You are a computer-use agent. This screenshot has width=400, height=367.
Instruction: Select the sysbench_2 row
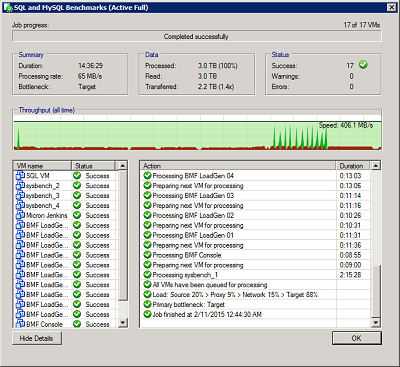click(66, 185)
